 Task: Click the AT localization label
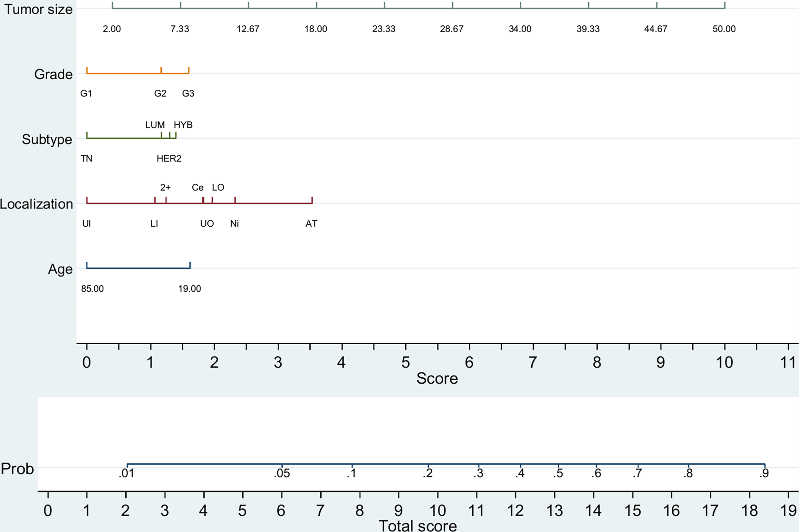tap(311, 224)
